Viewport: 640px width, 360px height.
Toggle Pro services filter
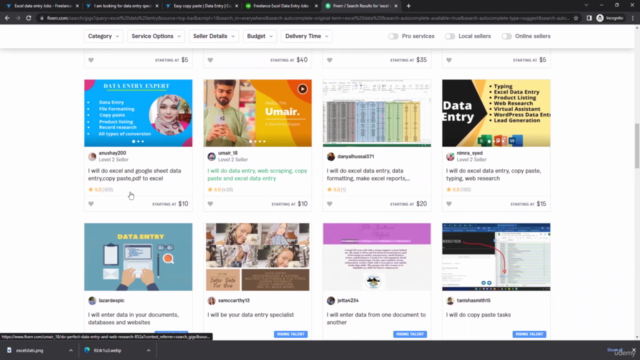[x=393, y=36]
